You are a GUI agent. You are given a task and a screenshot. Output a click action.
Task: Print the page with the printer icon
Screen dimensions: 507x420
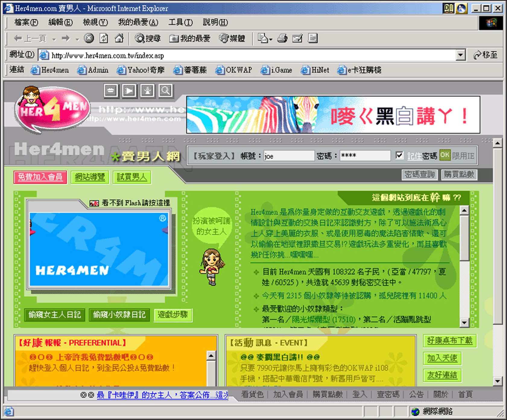[x=282, y=38]
